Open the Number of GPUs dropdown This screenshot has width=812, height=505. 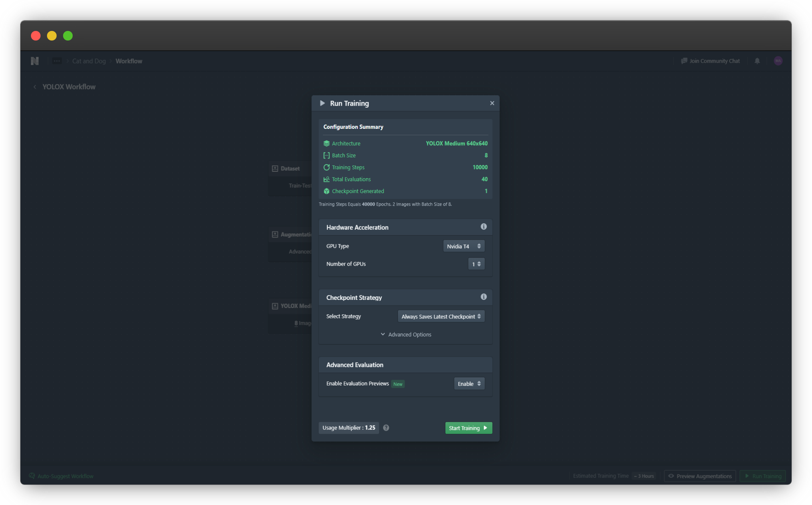(476, 264)
